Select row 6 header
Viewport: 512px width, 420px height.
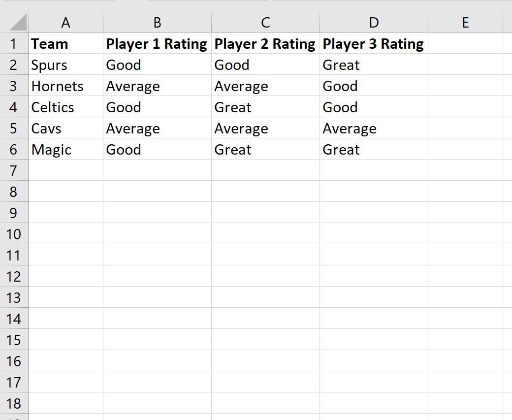pyautogui.click(x=14, y=150)
